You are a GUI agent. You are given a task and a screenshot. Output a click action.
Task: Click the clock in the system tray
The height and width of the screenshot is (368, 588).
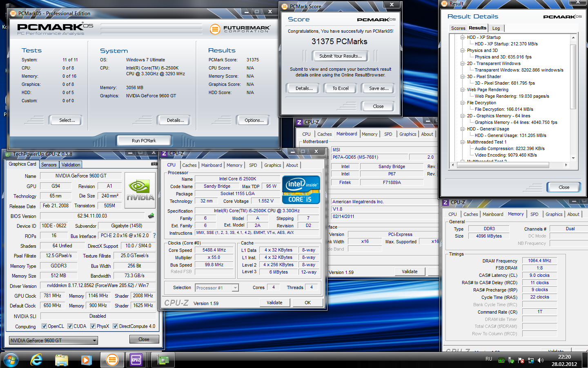[564, 360]
